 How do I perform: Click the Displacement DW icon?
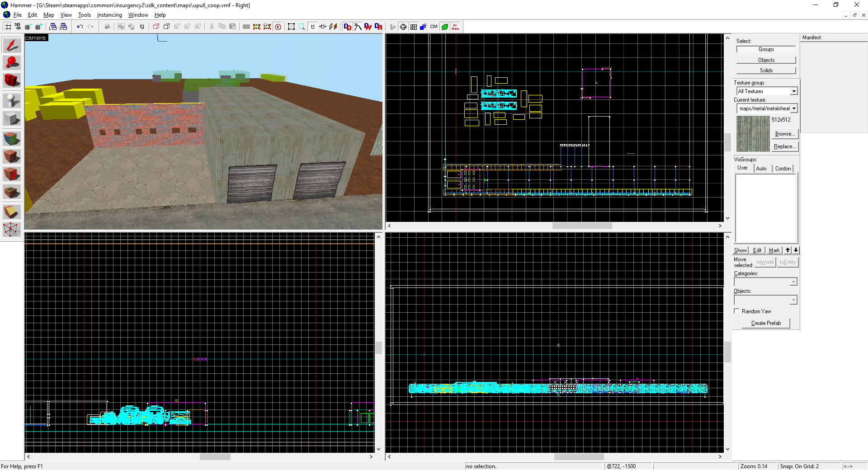pyautogui.click(x=368, y=27)
